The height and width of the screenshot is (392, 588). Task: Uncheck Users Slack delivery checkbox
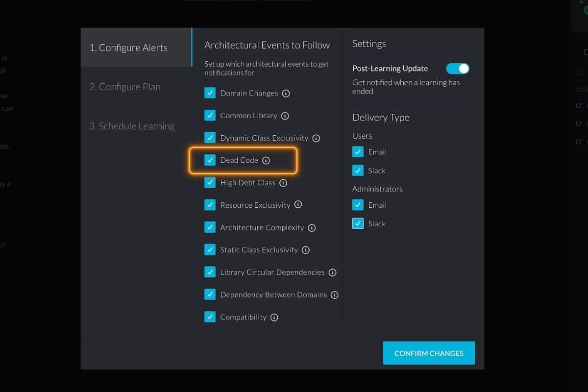(358, 171)
